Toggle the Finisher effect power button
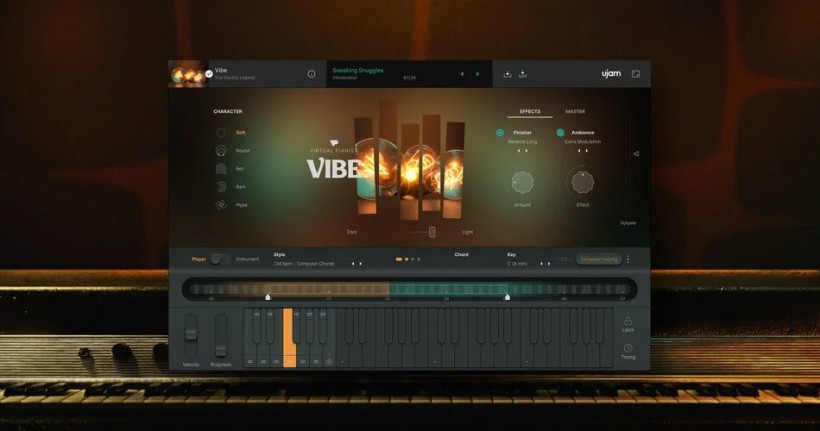The height and width of the screenshot is (431, 820). click(x=500, y=133)
